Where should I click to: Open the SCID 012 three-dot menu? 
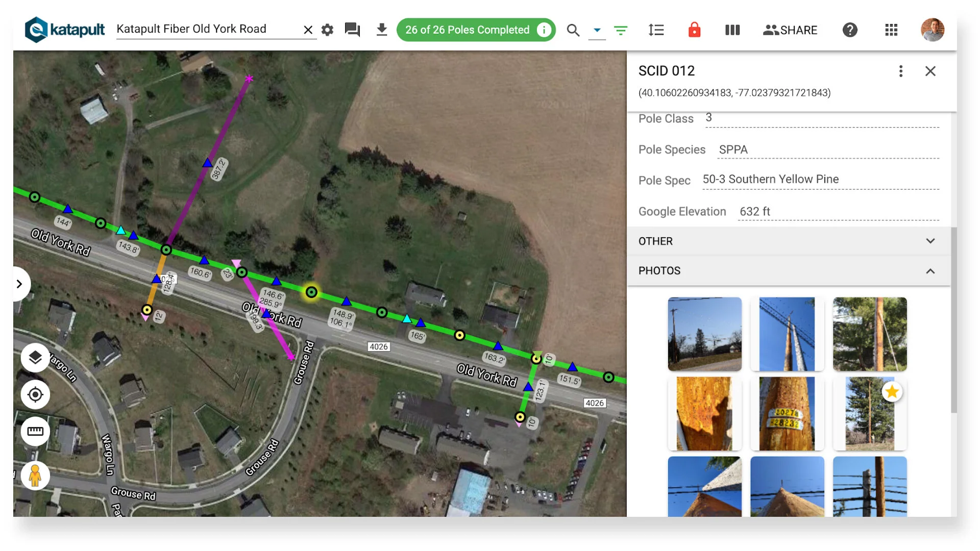coord(901,71)
